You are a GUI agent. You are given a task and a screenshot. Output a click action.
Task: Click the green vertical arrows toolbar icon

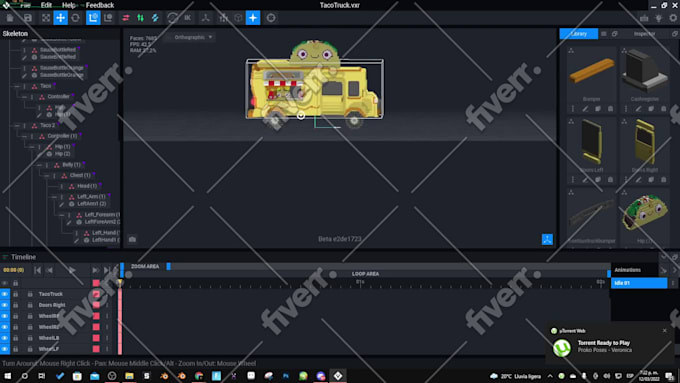tap(141, 18)
